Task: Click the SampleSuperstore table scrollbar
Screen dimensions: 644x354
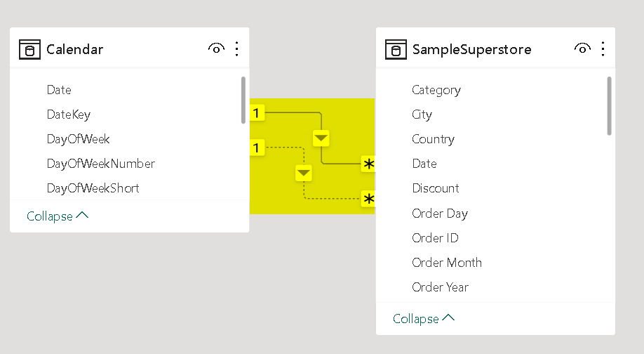Action: pyautogui.click(x=609, y=105)
